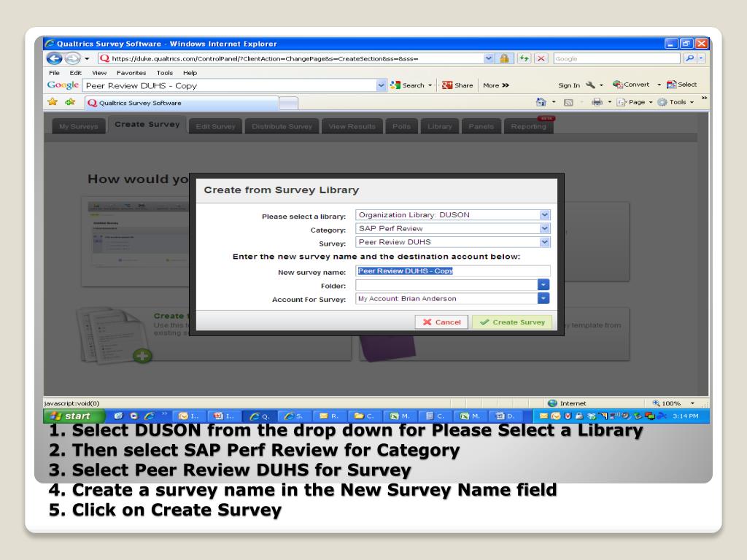Open the Edit menu
747x560 pixels.
pos(75,73)
